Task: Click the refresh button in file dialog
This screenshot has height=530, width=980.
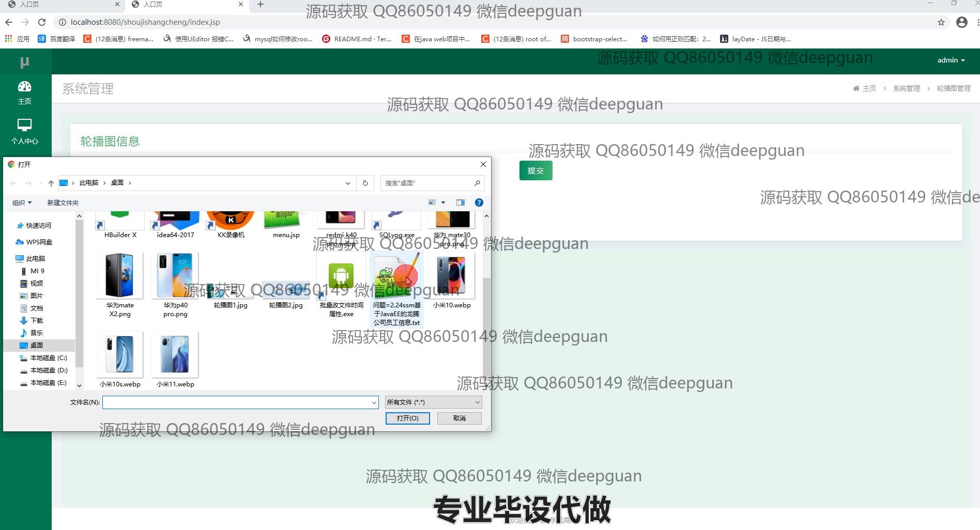Action: pos(365,183)
